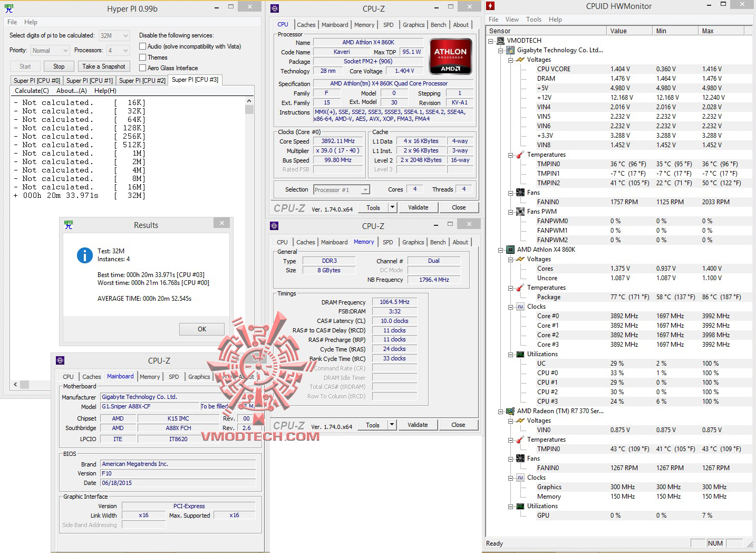Open the Processors count dropdown
Image resolution: width=756 pixels, height=553 pixels.
tap(118, 51)
